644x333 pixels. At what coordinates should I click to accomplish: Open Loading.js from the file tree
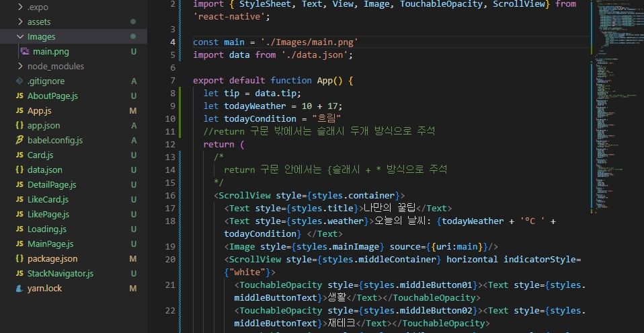(47, 229)
